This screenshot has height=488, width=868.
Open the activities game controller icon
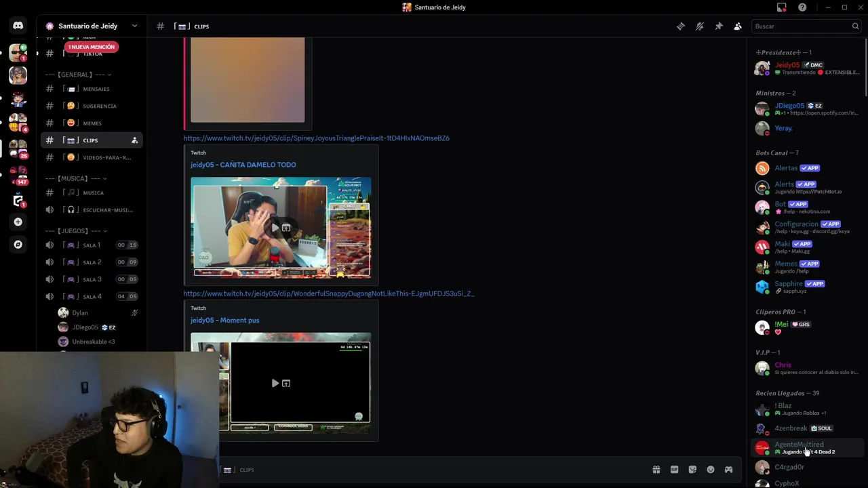[x=728, y=470]
